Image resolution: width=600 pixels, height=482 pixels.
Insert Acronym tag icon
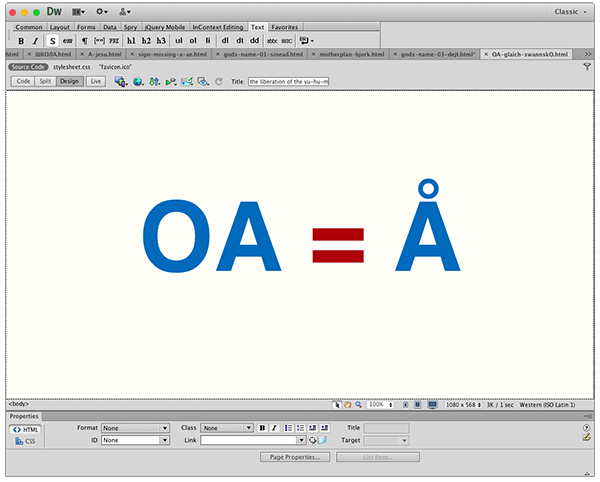point(287,41)
